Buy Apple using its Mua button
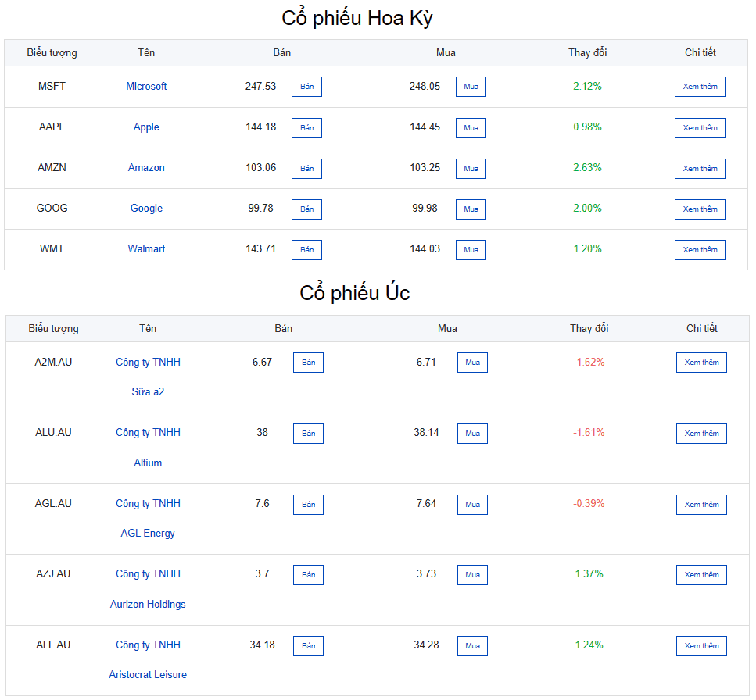756x700 pixels. coord(471,128)
